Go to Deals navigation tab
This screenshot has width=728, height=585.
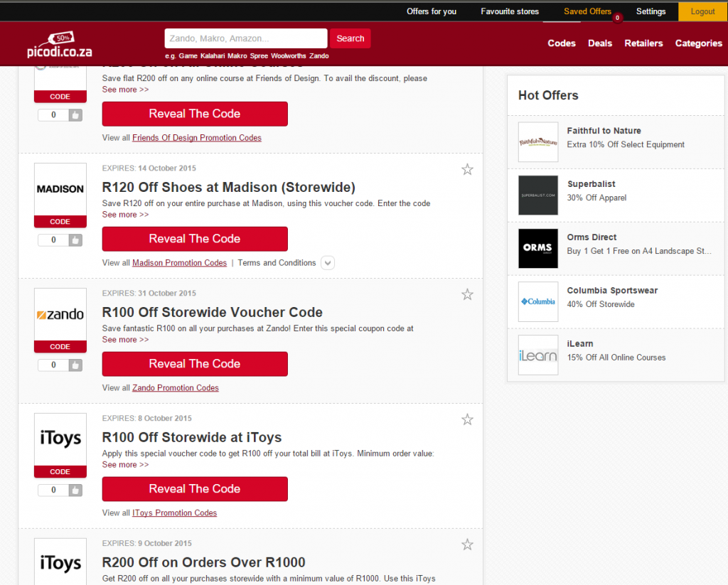point(600,43)
